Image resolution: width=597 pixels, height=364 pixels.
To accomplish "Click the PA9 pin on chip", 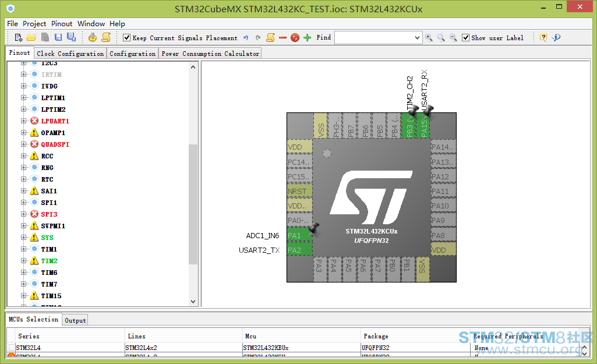I will 444,221.
